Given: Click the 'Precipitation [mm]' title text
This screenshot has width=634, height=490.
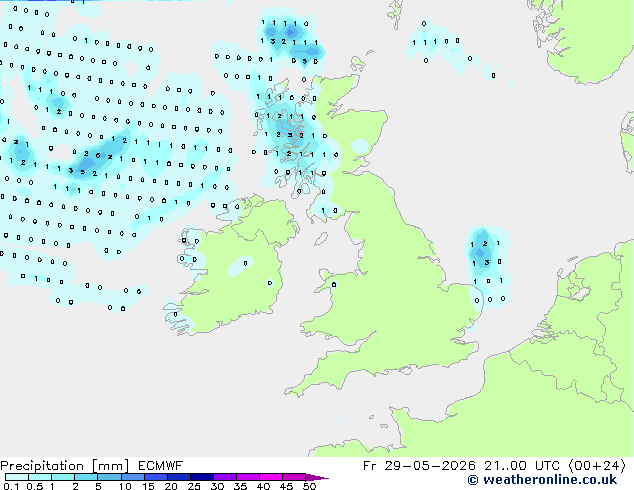Looking at the screenshot, I should point(64,466).
